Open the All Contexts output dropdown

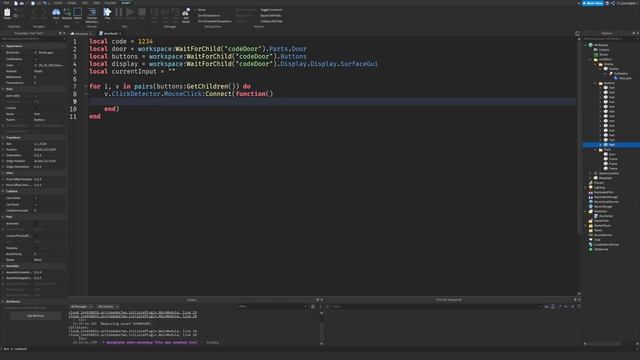click(108, 307)
